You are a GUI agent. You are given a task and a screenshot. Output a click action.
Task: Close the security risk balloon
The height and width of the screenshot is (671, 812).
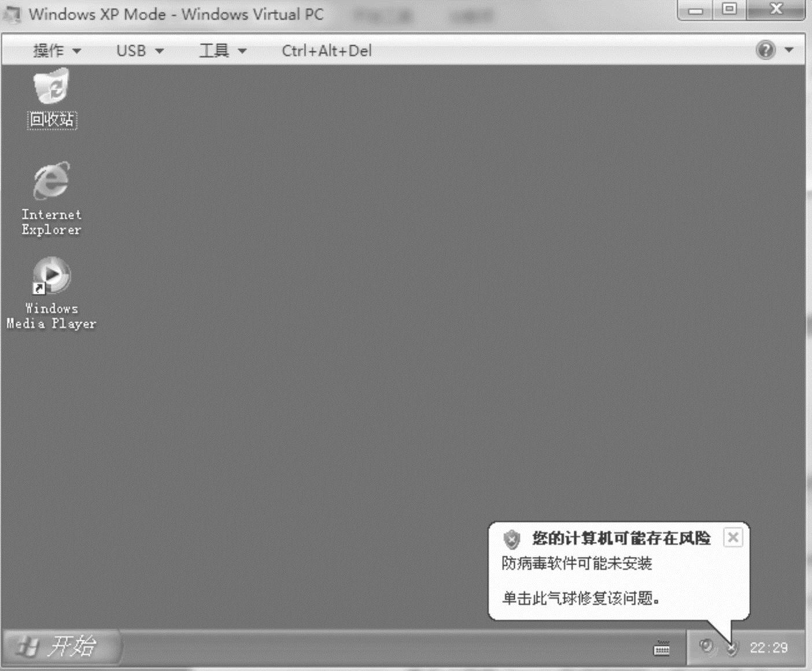click(733, 538)
